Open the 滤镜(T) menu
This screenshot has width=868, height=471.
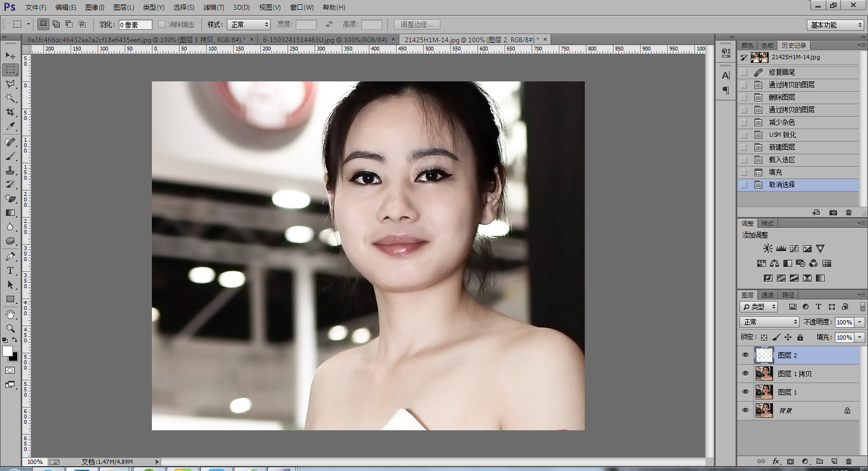(x=213, y=8)
